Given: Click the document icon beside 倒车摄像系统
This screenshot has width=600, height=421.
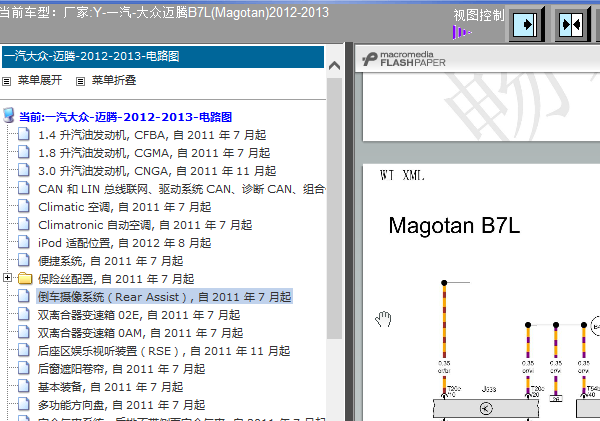Looking at the screenshot, I should pyautogui.click(x=24, y=296).
